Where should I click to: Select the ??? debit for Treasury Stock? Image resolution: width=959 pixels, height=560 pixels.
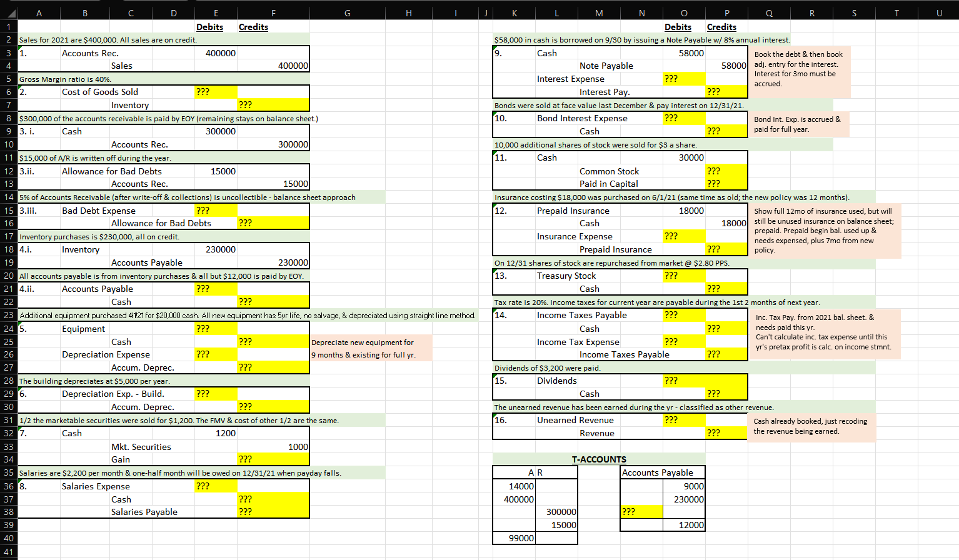click(x=684, y=276)
